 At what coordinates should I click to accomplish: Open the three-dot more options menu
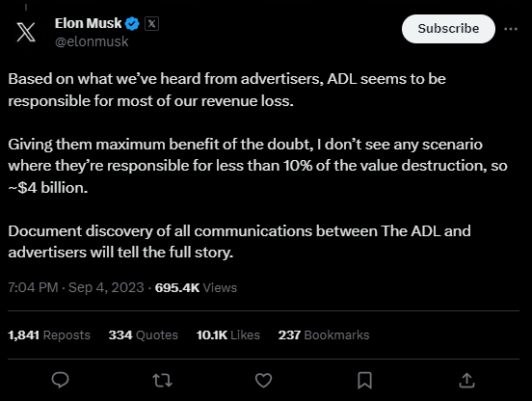(511, 29)
